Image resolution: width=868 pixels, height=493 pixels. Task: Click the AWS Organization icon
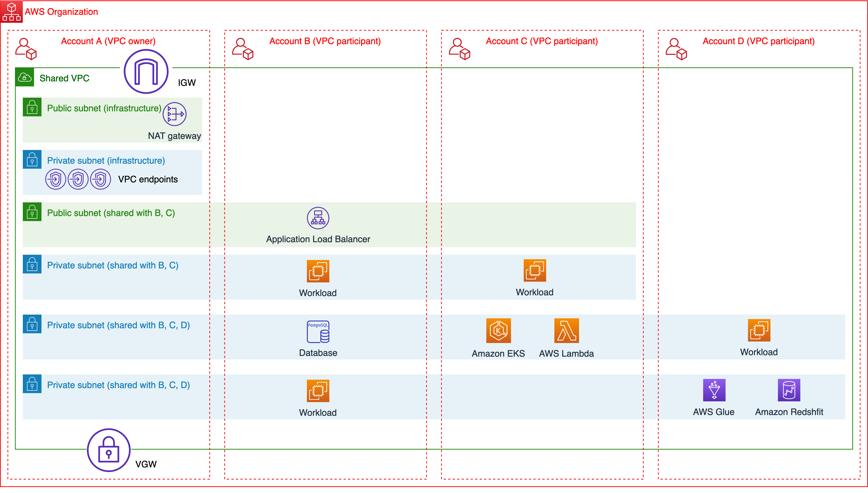(12, 12)
